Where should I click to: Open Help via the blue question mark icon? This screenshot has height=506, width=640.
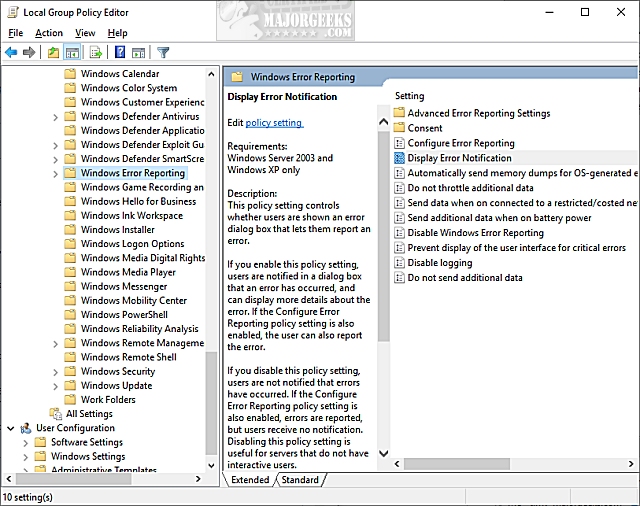[120, 52]
